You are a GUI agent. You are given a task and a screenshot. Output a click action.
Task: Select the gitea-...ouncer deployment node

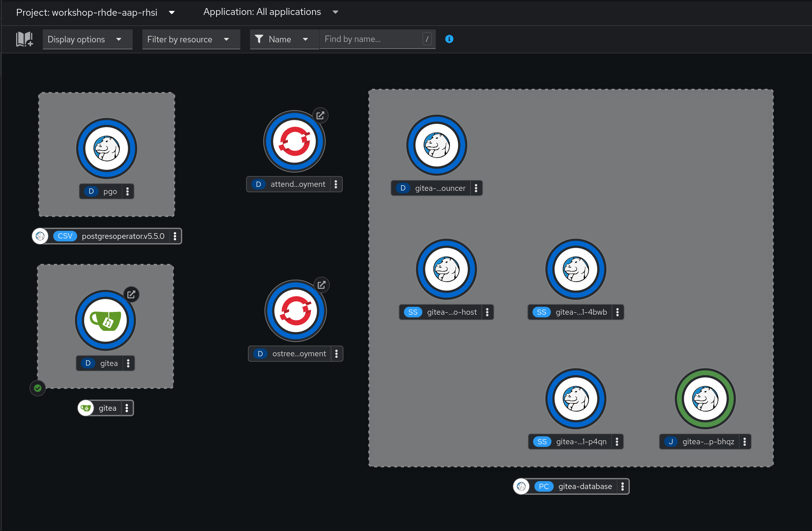pyautogui.click(x=437, y=145)
